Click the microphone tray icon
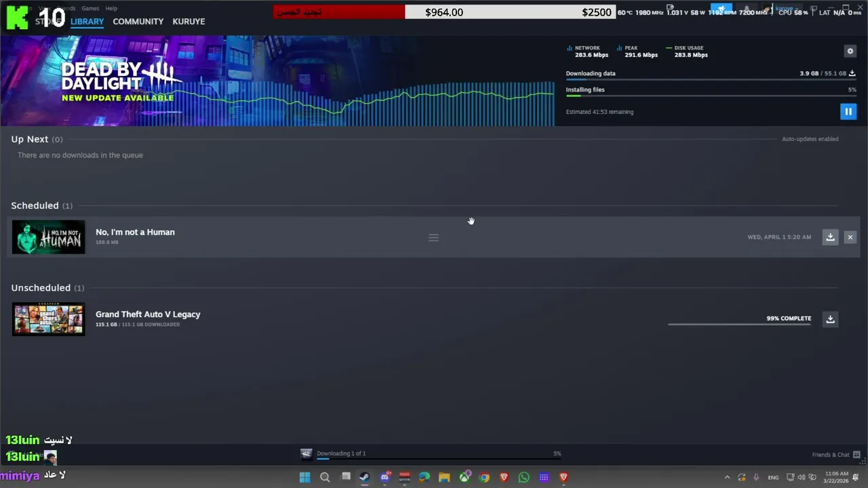This screenshot has height=488, width=868. point(756,477)
